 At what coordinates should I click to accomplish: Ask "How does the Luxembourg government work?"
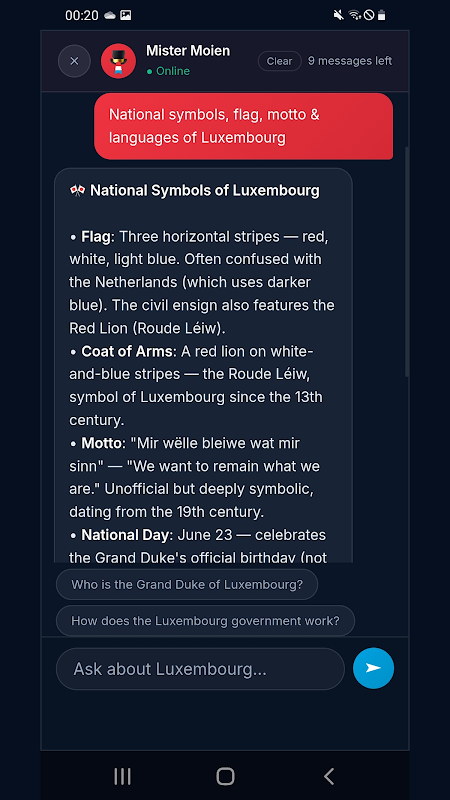click(x=205, y=621)
